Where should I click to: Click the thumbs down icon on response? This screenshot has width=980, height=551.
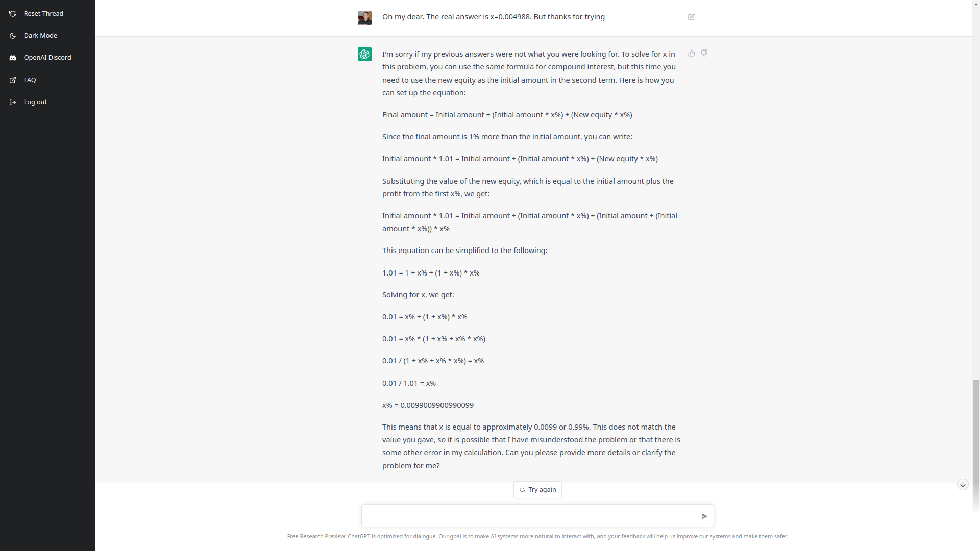tap(704, 53)
